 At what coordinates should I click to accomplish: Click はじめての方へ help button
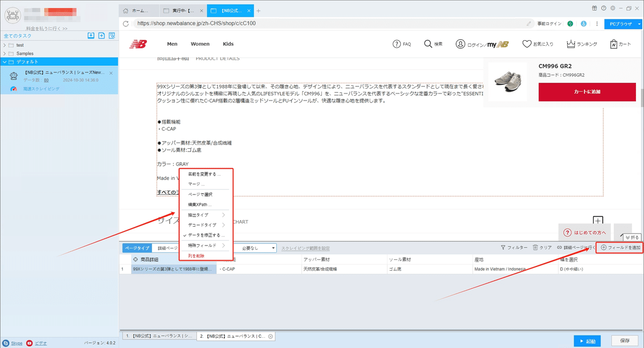click(x=584, y=233)
